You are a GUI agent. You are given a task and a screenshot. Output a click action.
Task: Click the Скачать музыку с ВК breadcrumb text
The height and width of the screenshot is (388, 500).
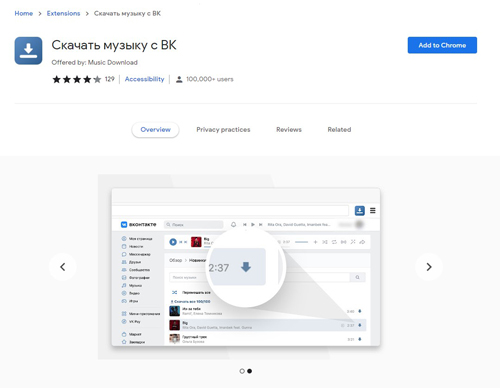127,13
